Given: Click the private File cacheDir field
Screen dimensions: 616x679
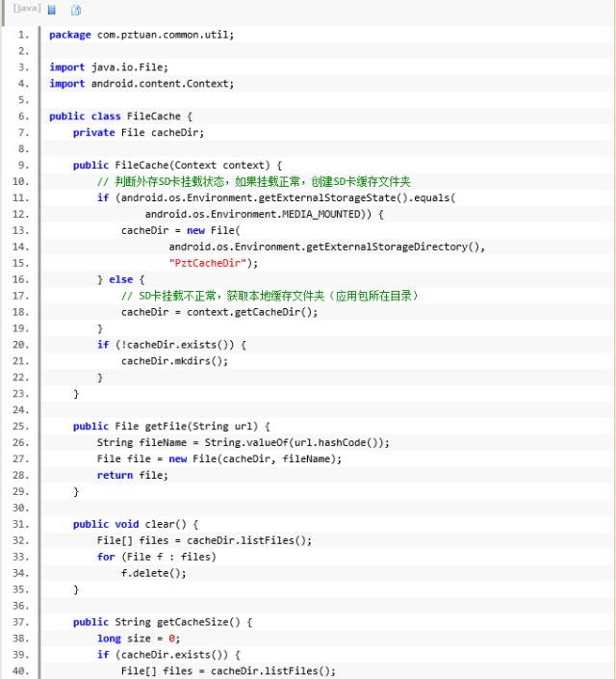Looking at the screenshot, I should pos(138,133).
